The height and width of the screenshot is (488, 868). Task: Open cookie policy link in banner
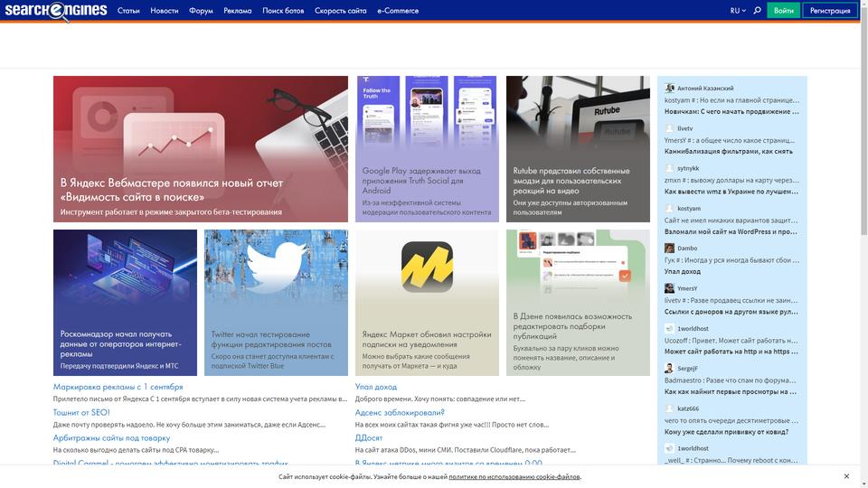(514, 476)
